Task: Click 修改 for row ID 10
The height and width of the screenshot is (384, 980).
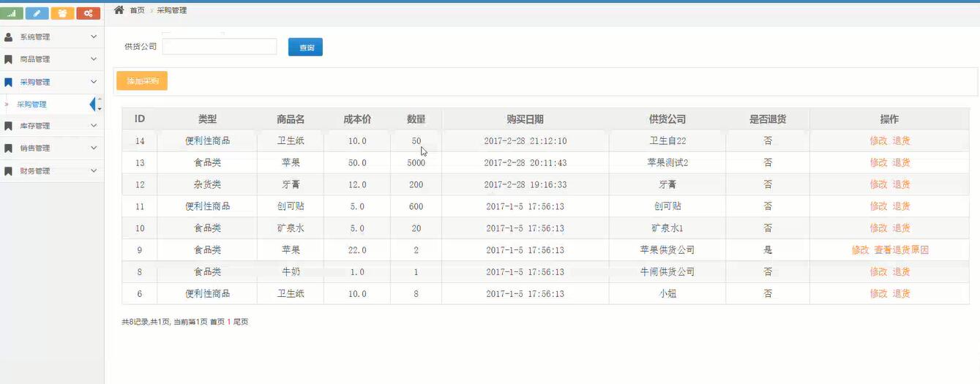Action: coord(878,228)
